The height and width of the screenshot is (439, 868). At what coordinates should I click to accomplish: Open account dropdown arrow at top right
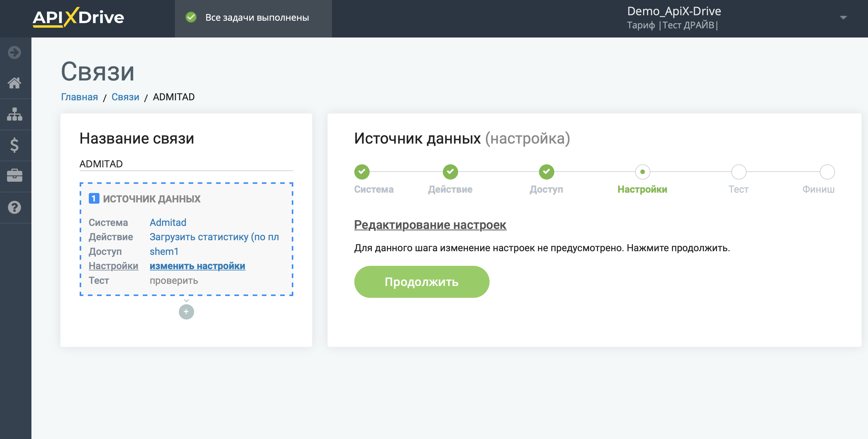pos(843,17)
